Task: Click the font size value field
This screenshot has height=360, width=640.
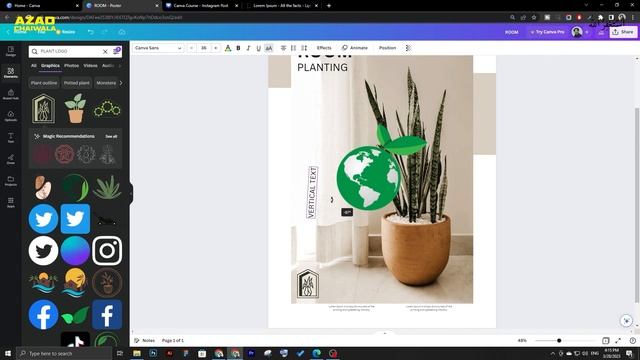Action: (204, 48)
